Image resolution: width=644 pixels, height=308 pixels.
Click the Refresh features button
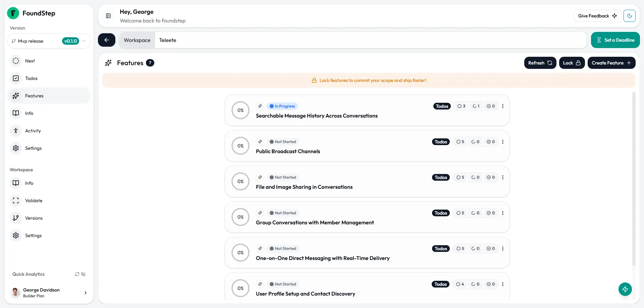pyautogui.click(x=540, y=63)
